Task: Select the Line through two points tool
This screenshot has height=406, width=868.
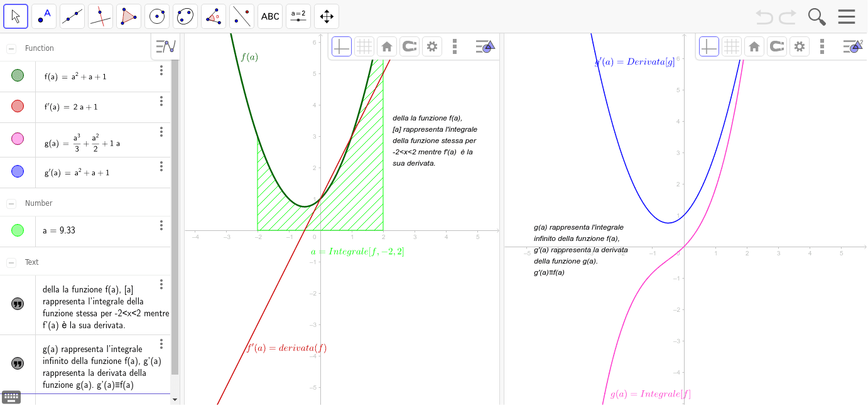Action: coord(72,16)
